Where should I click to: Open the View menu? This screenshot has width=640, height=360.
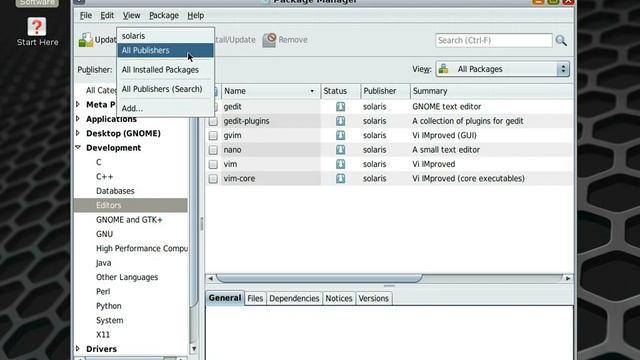(x=131, y=16)
